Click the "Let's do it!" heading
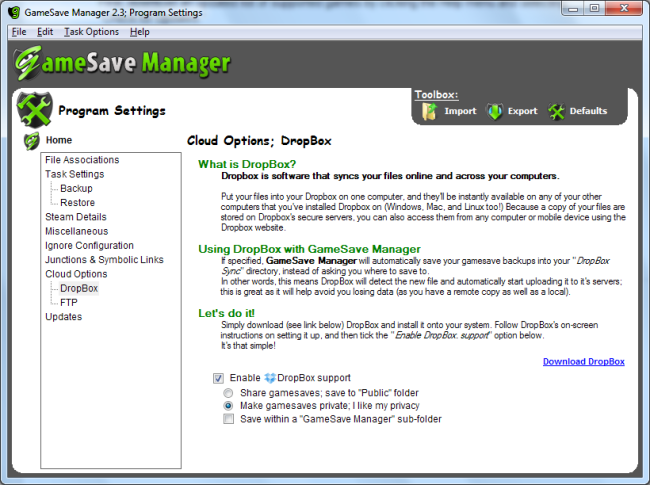The image size is (650, 485). tap(226, 313)
